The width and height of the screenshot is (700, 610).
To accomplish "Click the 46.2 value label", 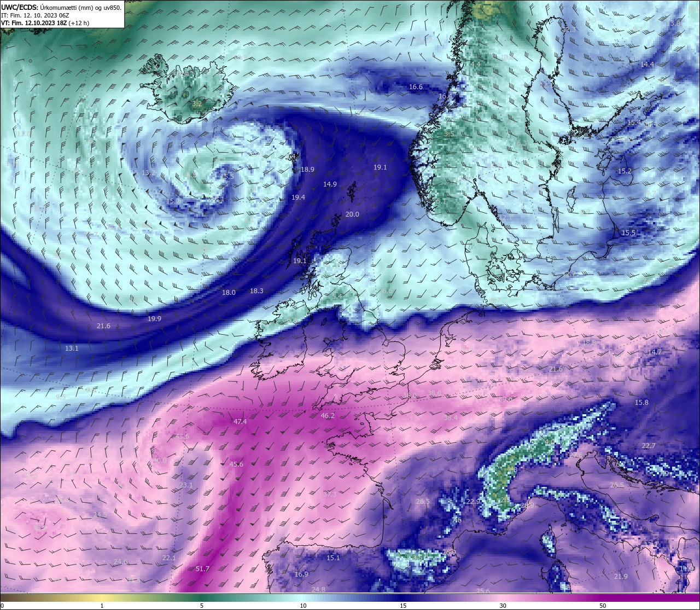I will 328,416.
